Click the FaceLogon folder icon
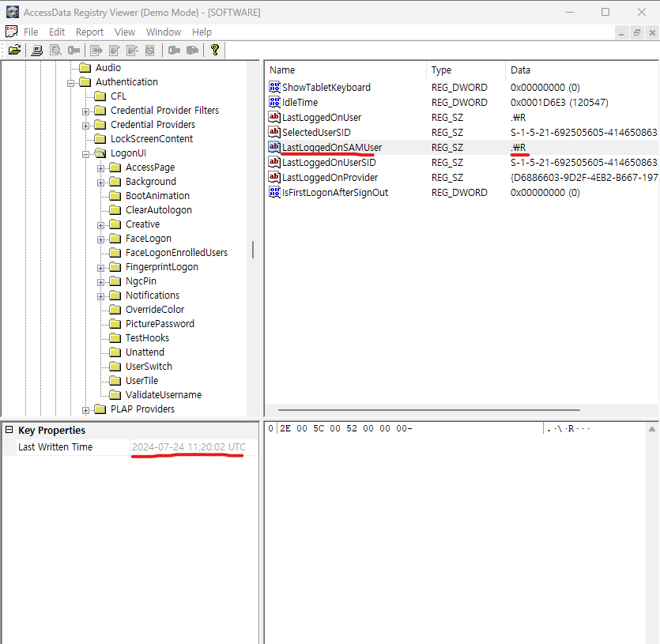This screenshot has width=660, height=644. (115, 239)
